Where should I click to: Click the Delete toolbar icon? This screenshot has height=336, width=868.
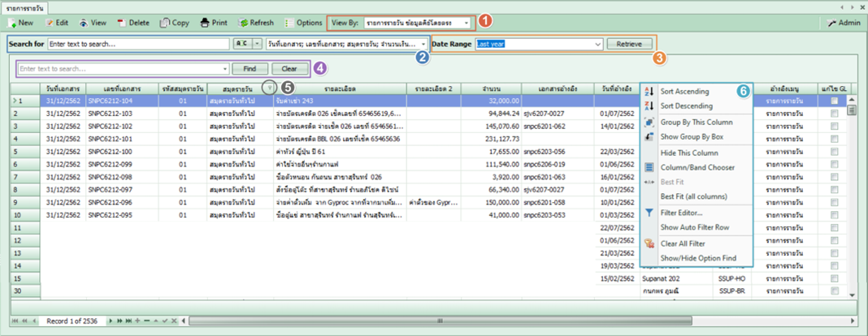pyautogui.click(x=122, y=23)
